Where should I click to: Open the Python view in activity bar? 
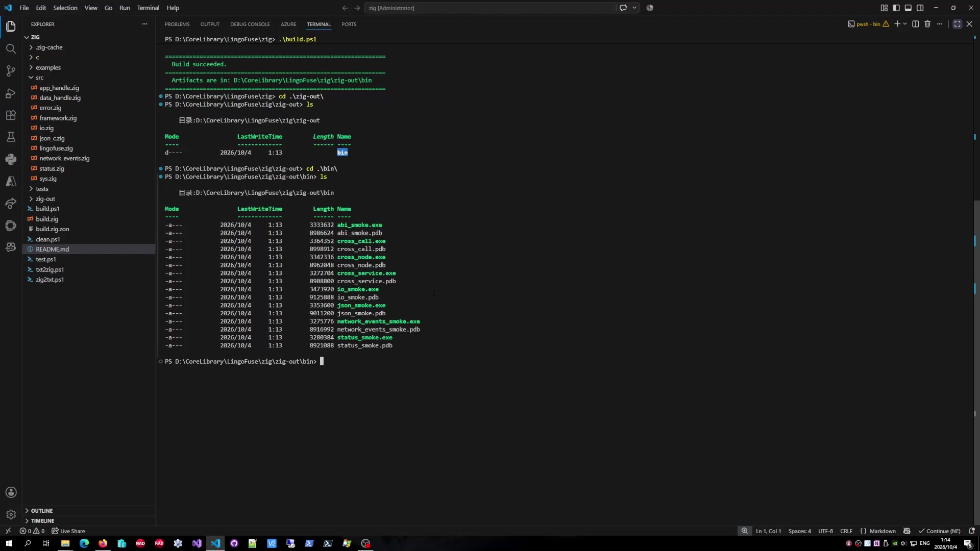pyautogui.click(x=11, y=159)
